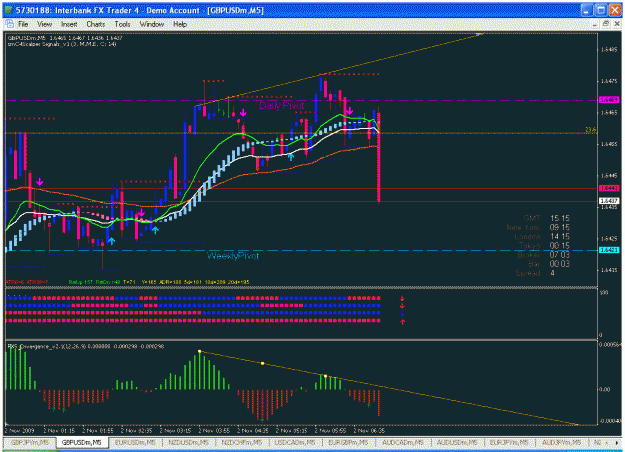Open the Charts menu
The width and height of the screenshot is (625, 452).
(96, 24)
